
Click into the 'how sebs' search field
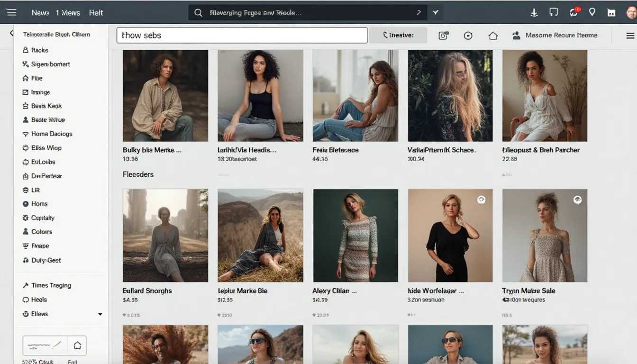click(242, 35)
